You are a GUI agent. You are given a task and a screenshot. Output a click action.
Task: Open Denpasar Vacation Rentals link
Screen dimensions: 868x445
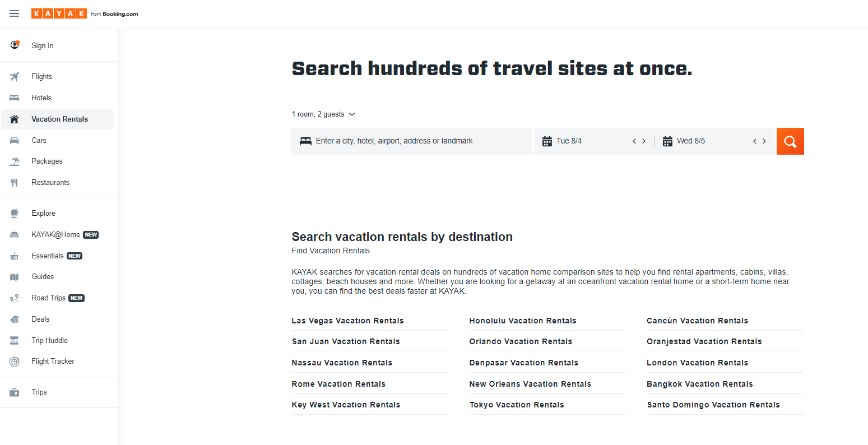click(523, 363)
